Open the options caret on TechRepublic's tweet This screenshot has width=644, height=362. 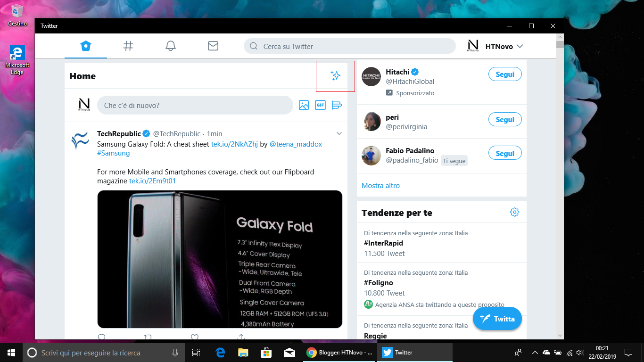click(339, 133)
